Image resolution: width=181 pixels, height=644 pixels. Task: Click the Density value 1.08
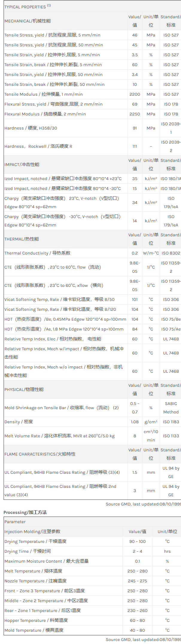point(135,422)
